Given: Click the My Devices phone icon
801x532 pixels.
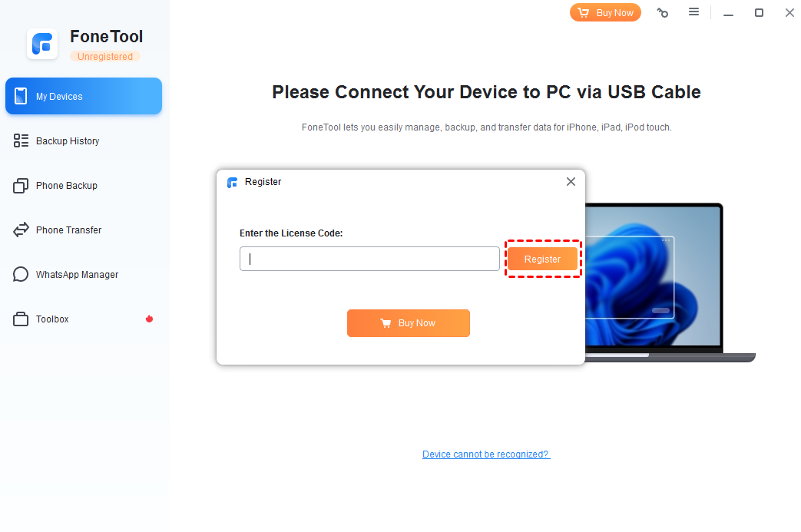Looking at the screenshot, I should coord(21,96).
